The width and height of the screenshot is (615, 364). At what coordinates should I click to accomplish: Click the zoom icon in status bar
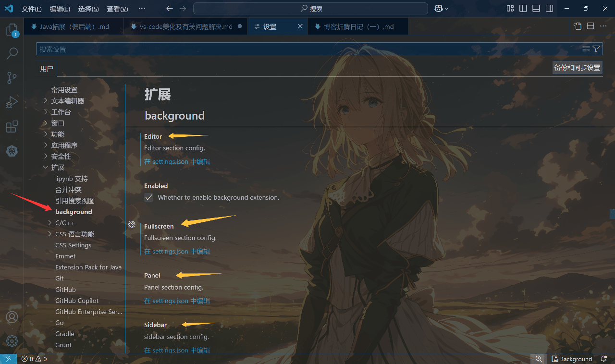(x=539, y=359)
